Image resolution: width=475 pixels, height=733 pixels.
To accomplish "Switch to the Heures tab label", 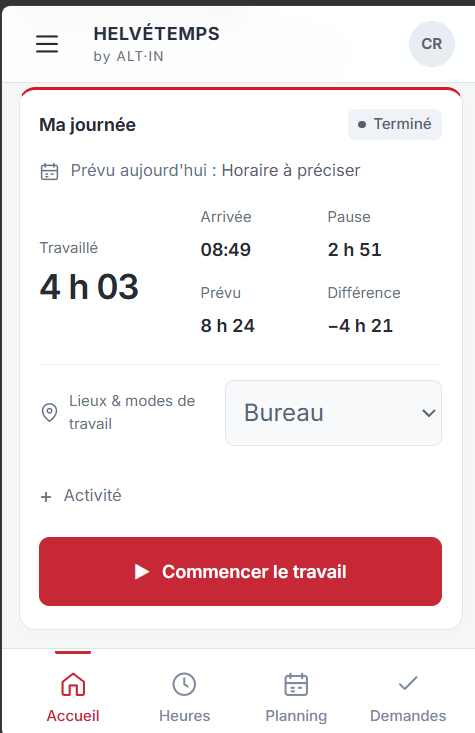I will (185, 716).
